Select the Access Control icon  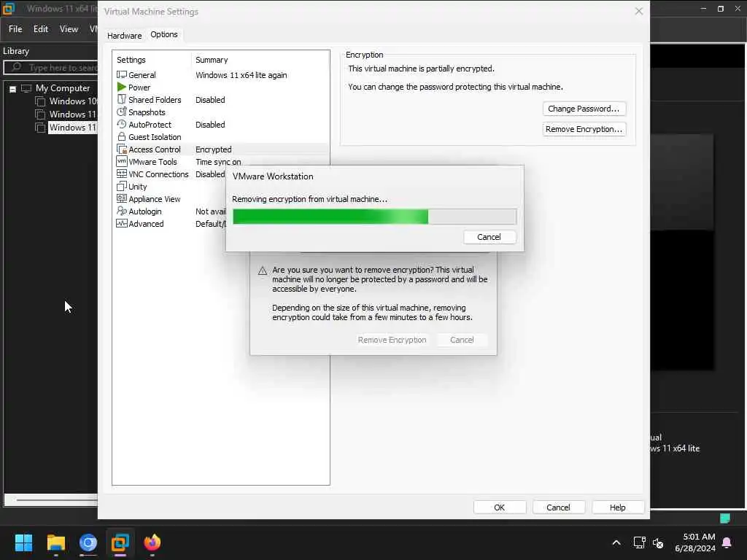[x=122, y=149]
